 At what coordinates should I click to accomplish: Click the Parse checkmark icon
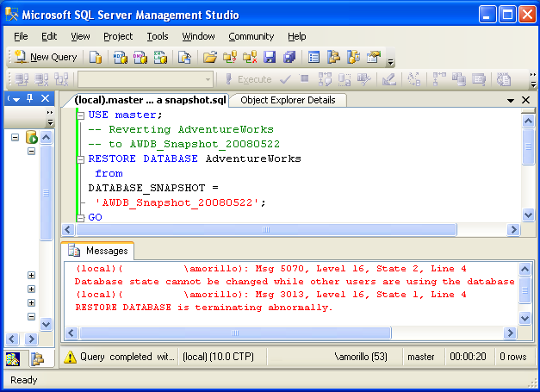click(285, 79)
